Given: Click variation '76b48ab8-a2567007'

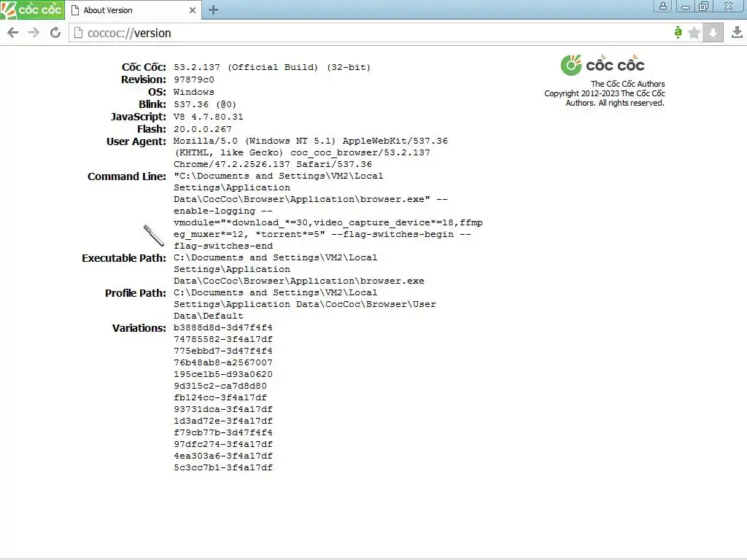Looking at the screenshot, I should [223, 363].
